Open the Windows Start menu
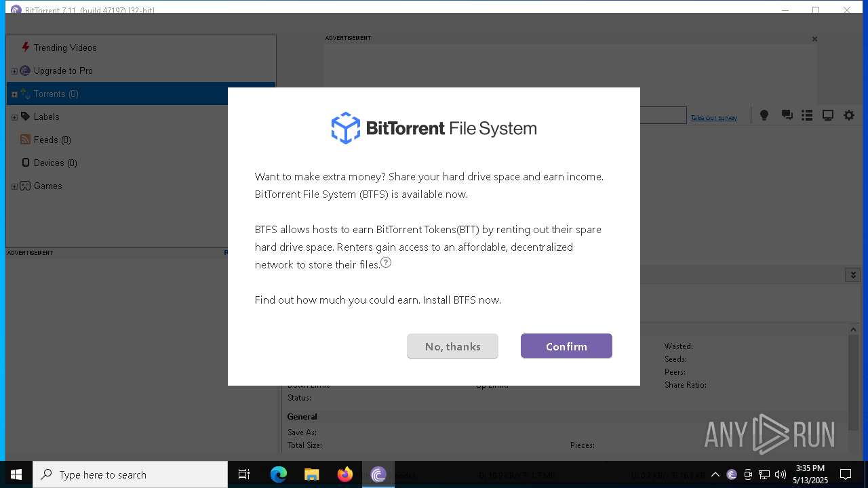This screenshot has width=868, height=488. 16,474
